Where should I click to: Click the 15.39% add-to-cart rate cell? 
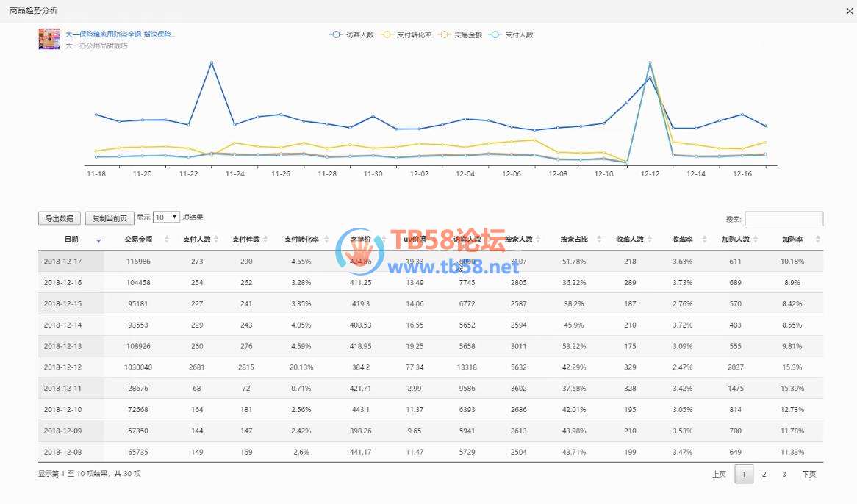[x=792, y=389]
